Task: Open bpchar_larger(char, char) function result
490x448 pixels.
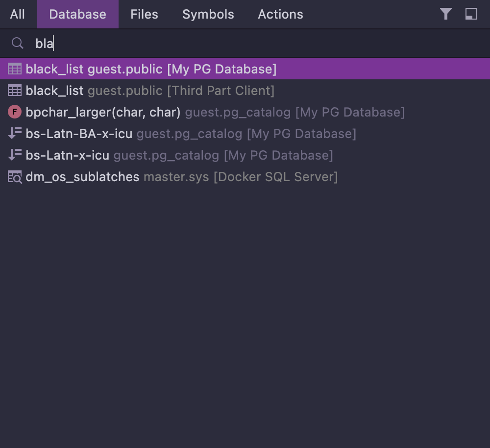Action: coord(103,112)
